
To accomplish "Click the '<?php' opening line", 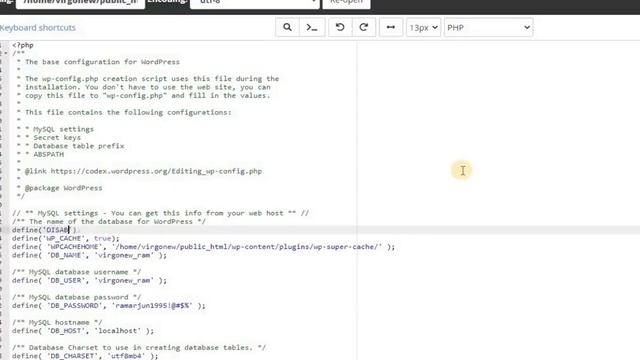I will 23,45.
